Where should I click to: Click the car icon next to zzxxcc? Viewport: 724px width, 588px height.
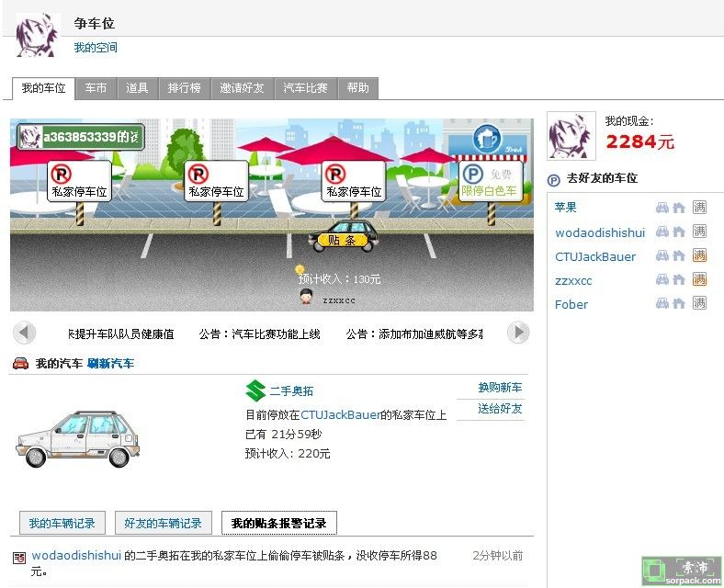pos(662,279)
